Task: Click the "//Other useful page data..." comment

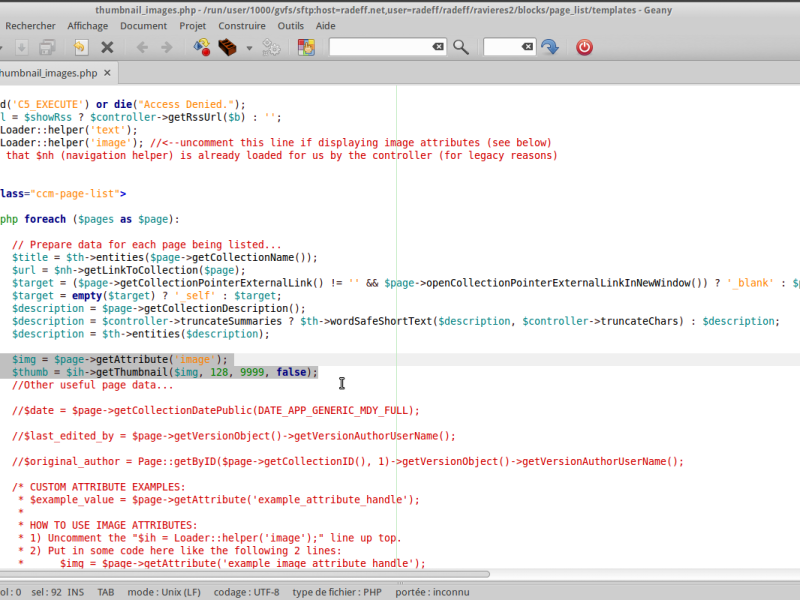Action: [93, 385]
